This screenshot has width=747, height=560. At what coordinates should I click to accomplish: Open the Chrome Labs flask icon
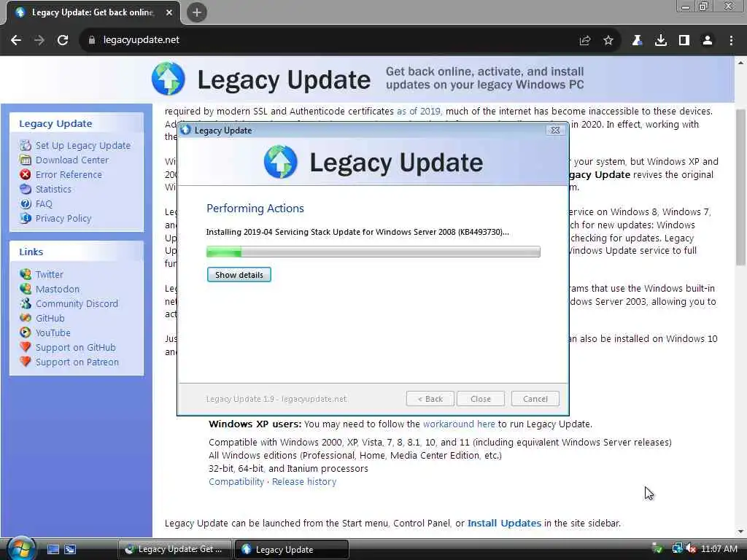637,41
